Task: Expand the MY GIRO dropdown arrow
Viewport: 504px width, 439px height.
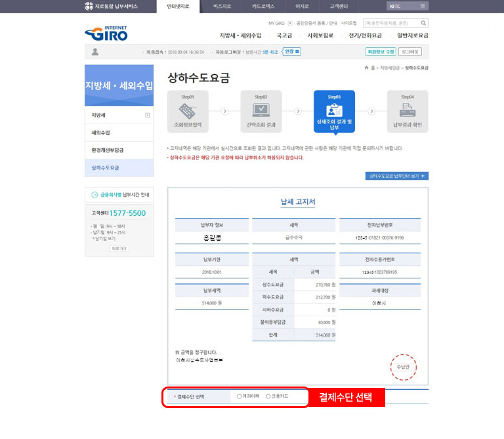Action: point(290,23)
